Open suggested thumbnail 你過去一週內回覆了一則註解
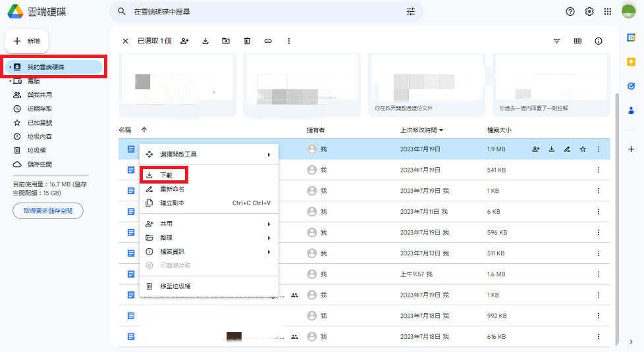Screen dimensions: 644x352 tap(551, 85)
